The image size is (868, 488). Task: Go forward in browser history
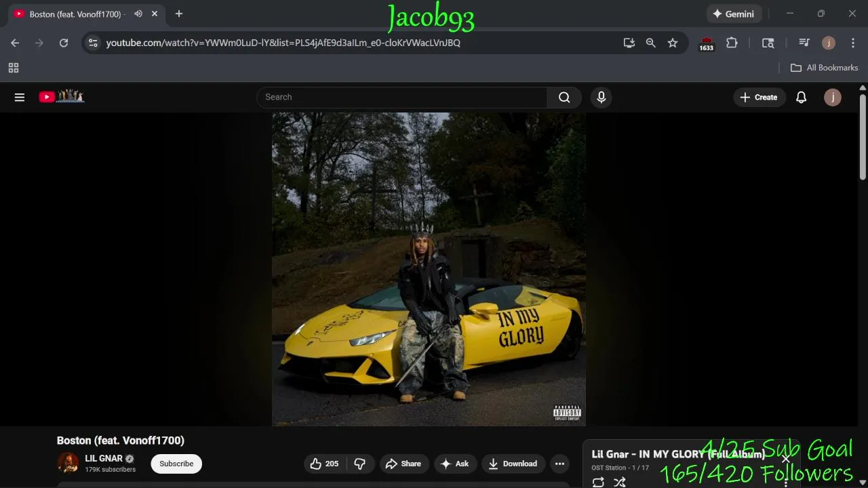39,43
